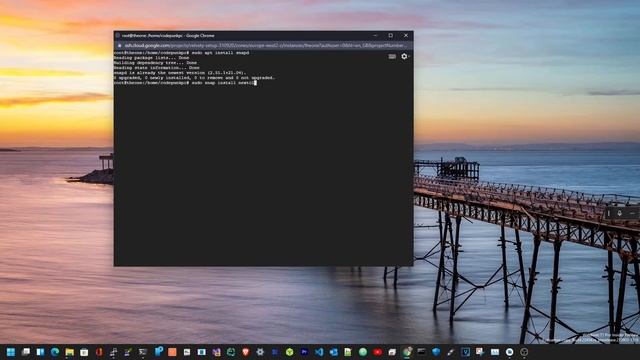
Task: Click the microphone icon on the floating bar
Action: click(x=619, y=213)
